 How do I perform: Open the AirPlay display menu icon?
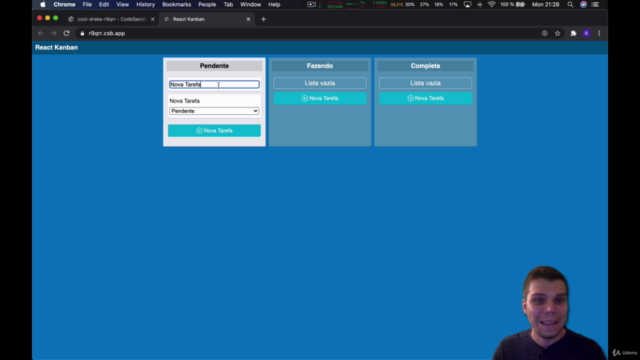(467, 4)
